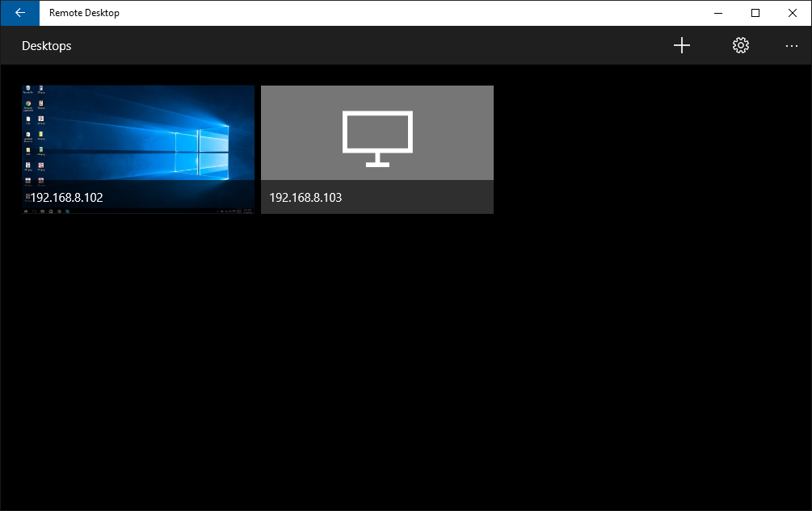Screen dimensions: 812x511
Task: Minimize the Remote Desktop window
Action: [x=717, y=13]
